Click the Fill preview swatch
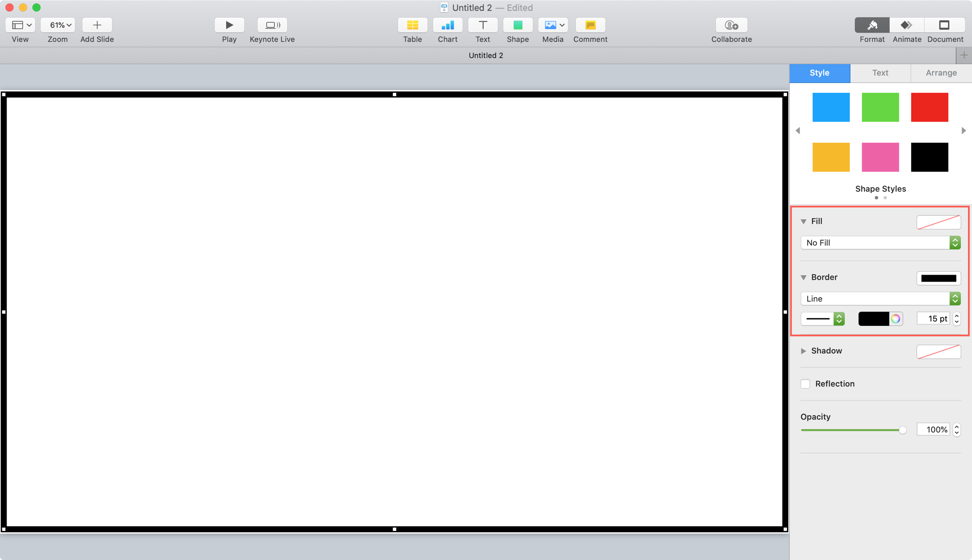Viewport: 972px width, 560px height. [938, 222]
